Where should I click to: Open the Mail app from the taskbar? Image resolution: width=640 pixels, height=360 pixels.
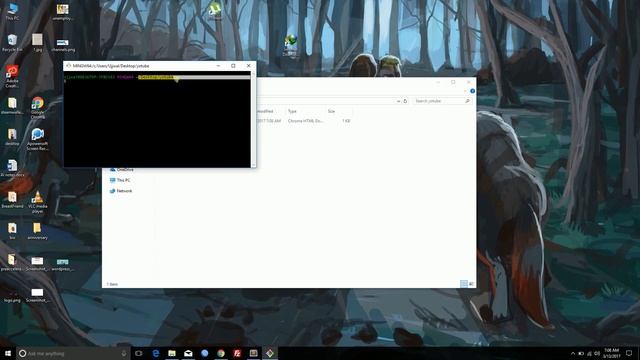click(x=188, y=353)
